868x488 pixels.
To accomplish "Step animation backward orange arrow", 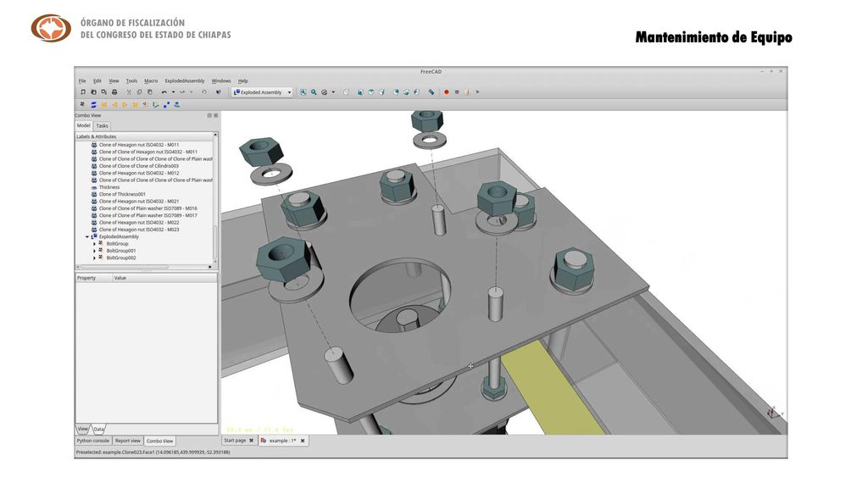I will click(114, 104).
